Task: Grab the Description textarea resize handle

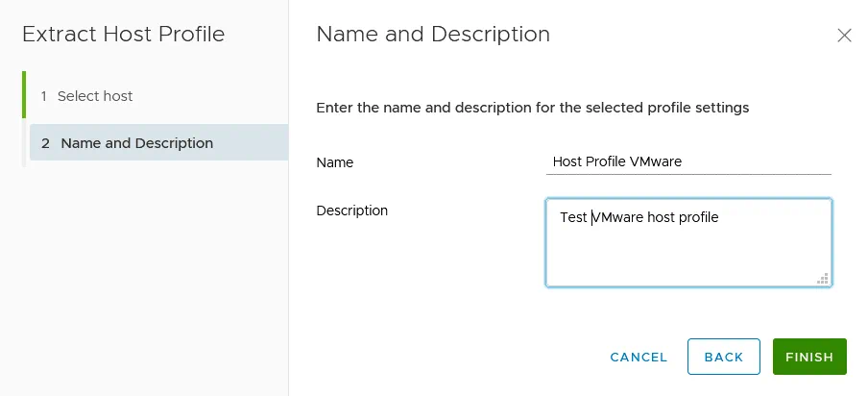Action: pos(823,278)
